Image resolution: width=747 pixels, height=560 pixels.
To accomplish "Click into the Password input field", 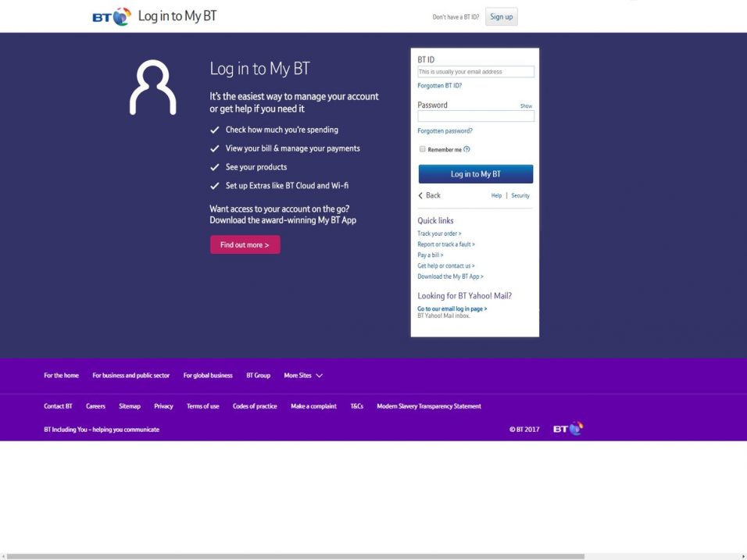I will click(475, 116).
